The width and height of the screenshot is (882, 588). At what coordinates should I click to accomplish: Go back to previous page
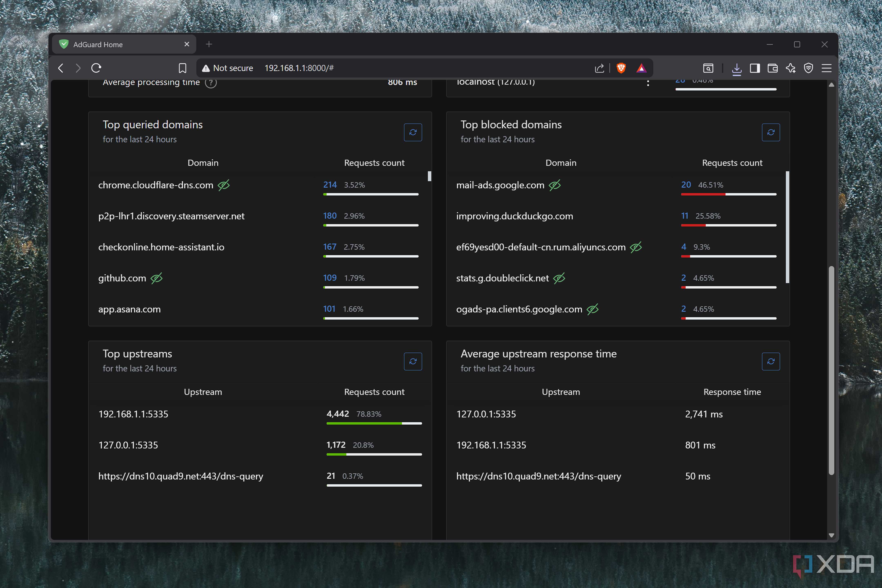61,68
